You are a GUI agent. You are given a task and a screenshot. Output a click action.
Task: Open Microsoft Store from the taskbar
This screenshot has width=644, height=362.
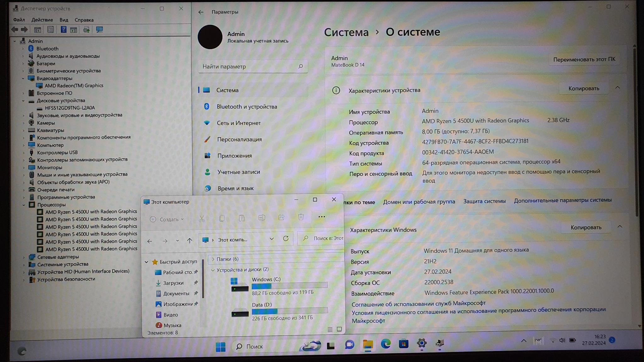tap(403, 344)
